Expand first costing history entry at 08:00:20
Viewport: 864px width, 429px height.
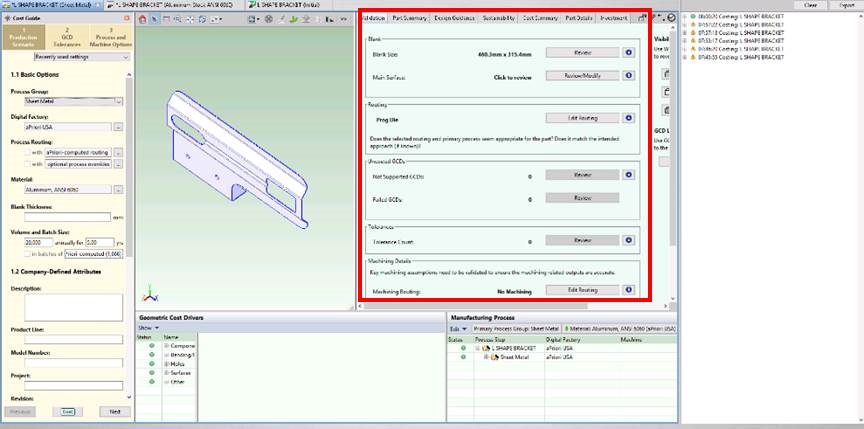tap(685, 17)
